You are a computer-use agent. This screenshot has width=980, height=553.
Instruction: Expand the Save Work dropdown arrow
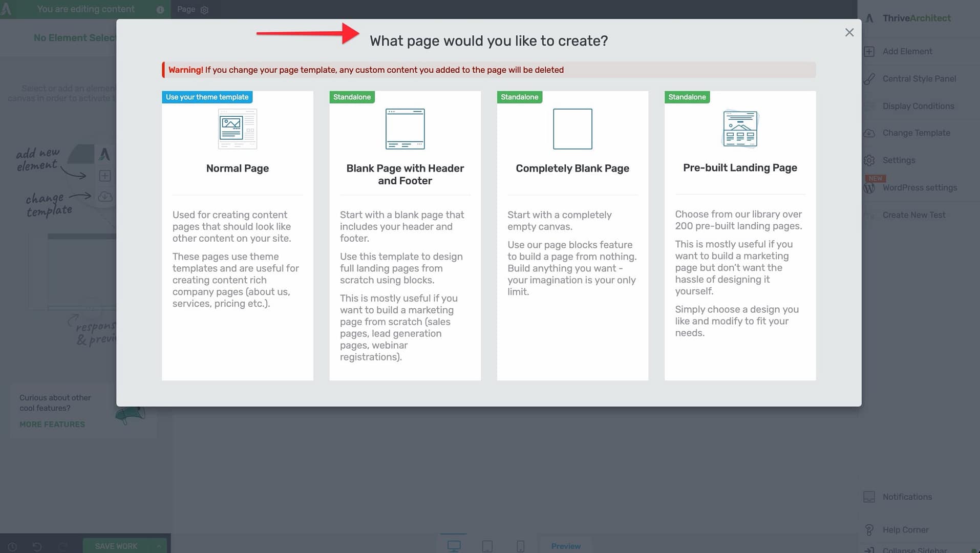pyautogui.click(x=159, y=546)
